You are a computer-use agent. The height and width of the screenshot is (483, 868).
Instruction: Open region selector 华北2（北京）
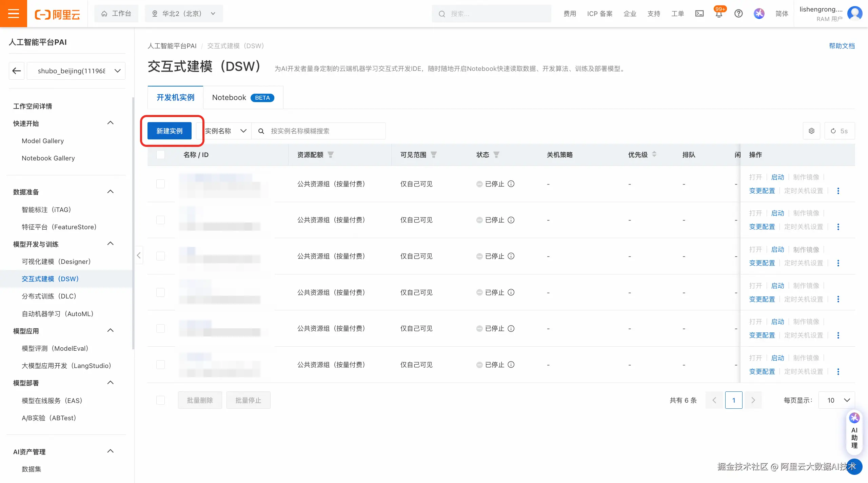coord(184,14)
